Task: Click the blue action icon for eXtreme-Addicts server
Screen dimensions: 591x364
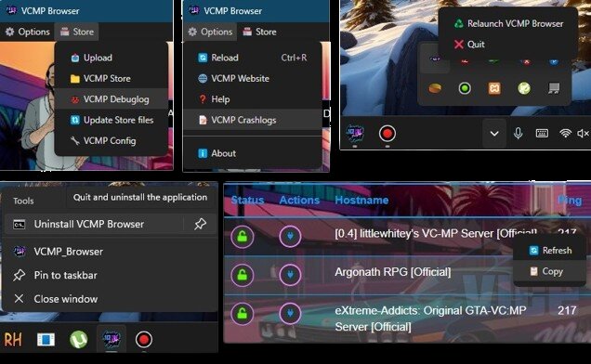Action: (x=290, y=313)
